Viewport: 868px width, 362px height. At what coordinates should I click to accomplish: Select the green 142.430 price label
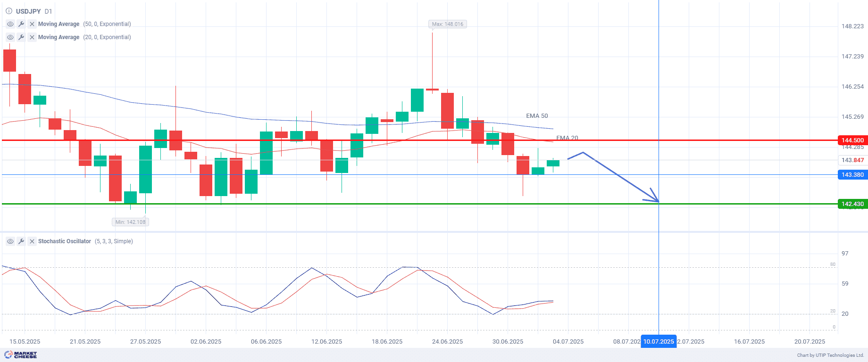point(852,204)
